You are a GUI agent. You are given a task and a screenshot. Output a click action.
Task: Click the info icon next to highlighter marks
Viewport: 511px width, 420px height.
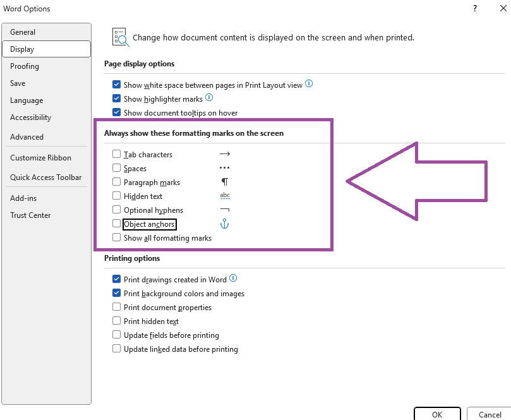[209, 97]
